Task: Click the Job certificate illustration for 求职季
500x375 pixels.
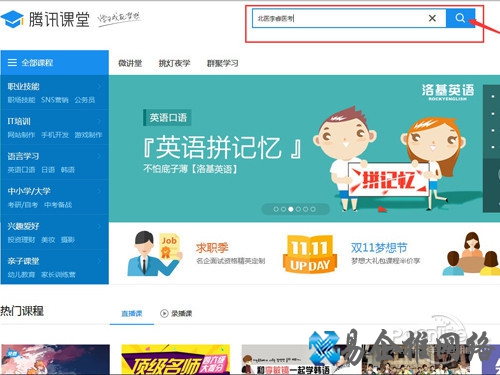Action: pyautogui.click(x=155, y=254)
